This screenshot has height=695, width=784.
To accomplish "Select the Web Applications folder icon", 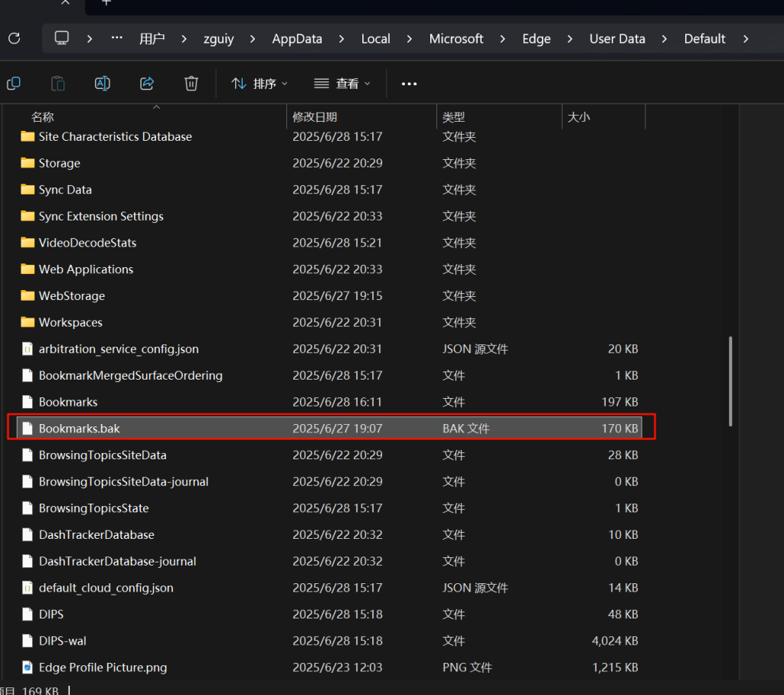I will [x=28, y=269].
